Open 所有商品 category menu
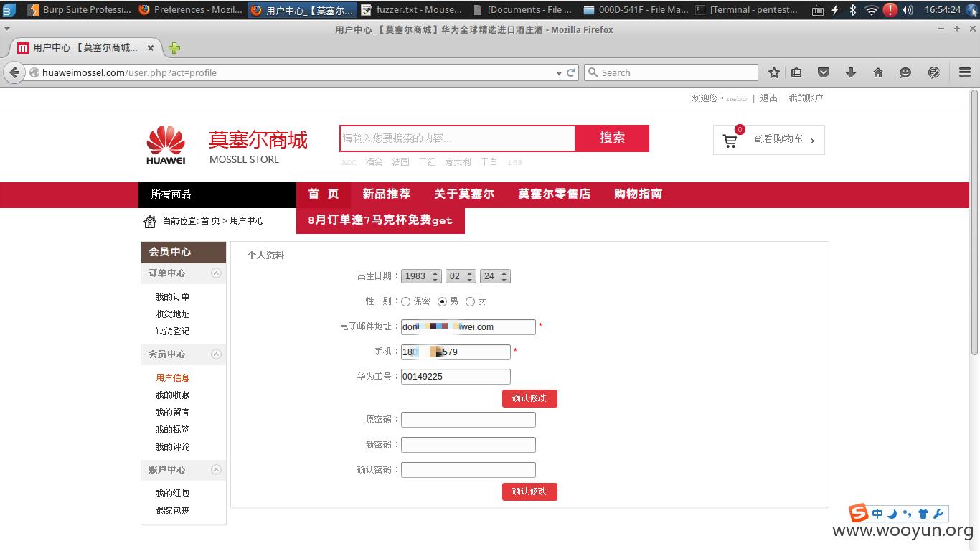 [x=217, y=194]
